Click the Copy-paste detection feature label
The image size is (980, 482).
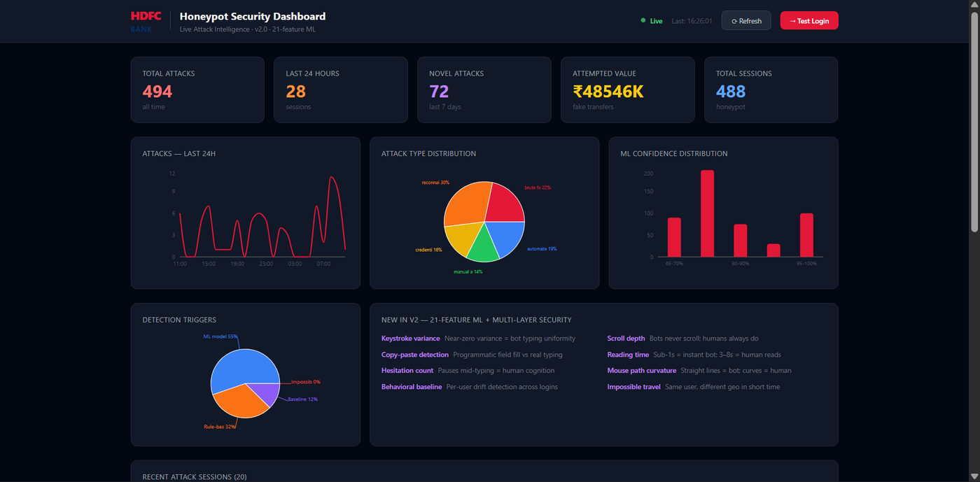coord(415,355)
